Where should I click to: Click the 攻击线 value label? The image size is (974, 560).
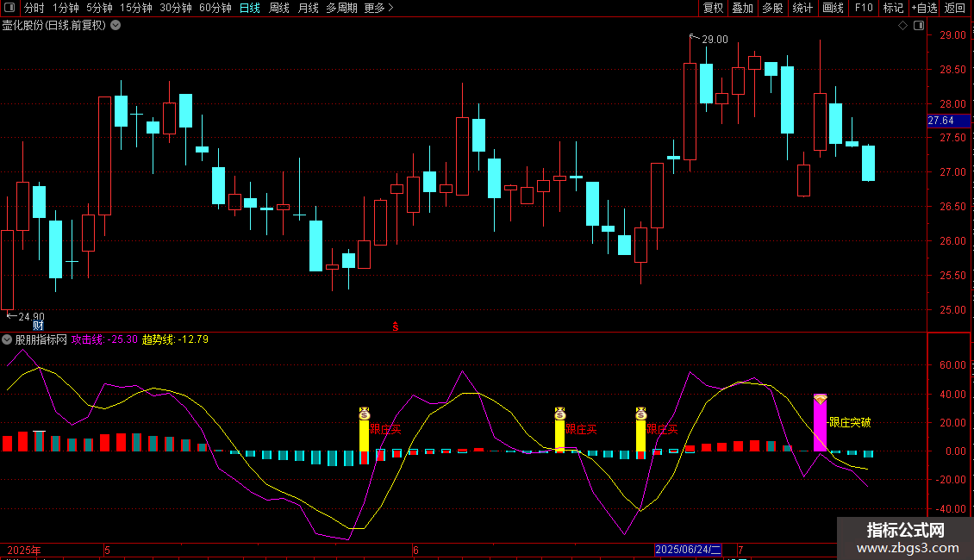tap(104, 339)
